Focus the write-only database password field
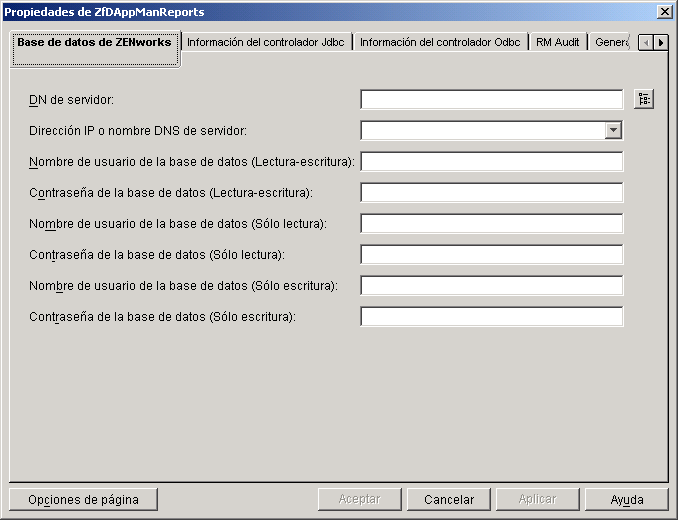 click(x=492, y=316)
